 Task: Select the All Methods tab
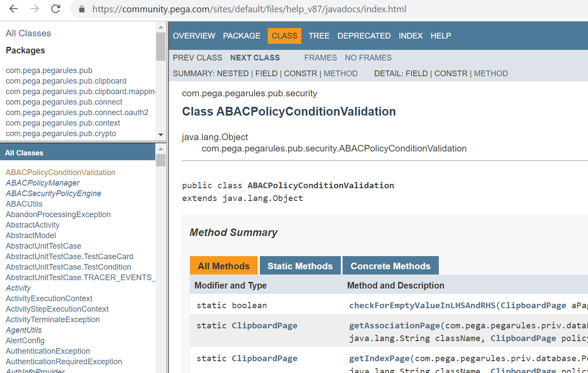click(224, 265)
